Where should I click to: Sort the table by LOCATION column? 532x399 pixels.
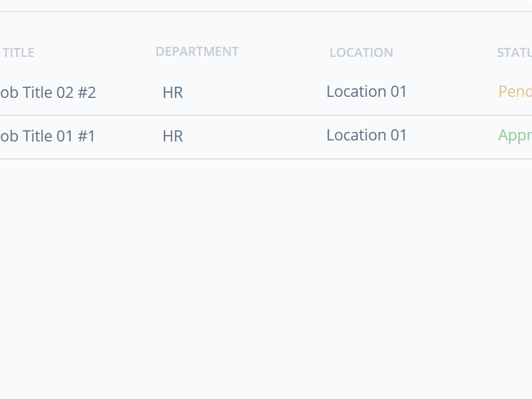click(361, 53)
